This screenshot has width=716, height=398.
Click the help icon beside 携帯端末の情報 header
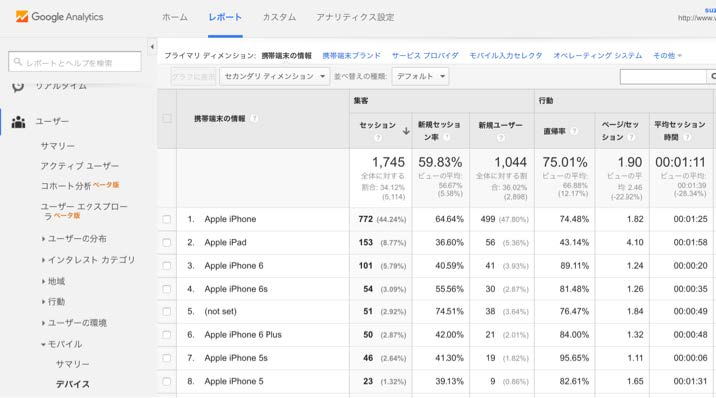point(254,119)
